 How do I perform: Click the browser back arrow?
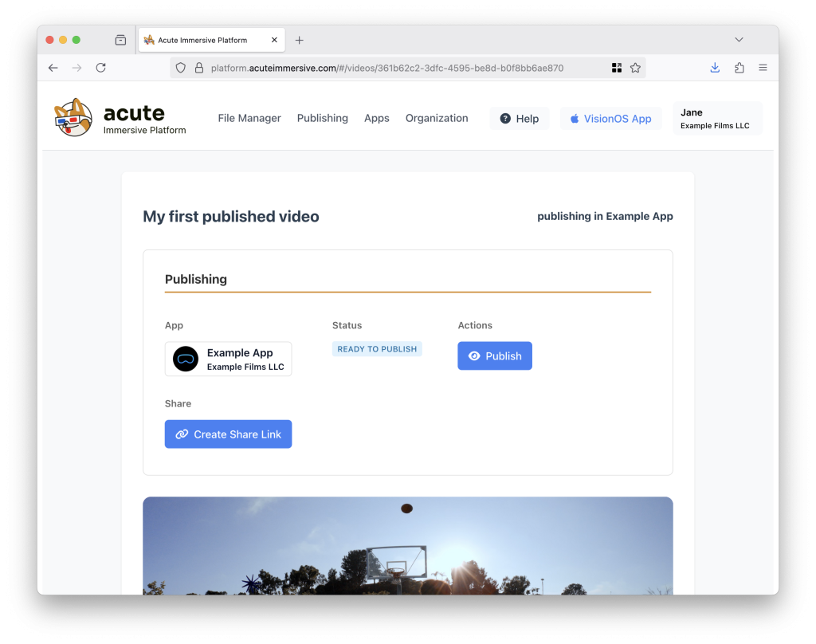(x=53, y=68)
